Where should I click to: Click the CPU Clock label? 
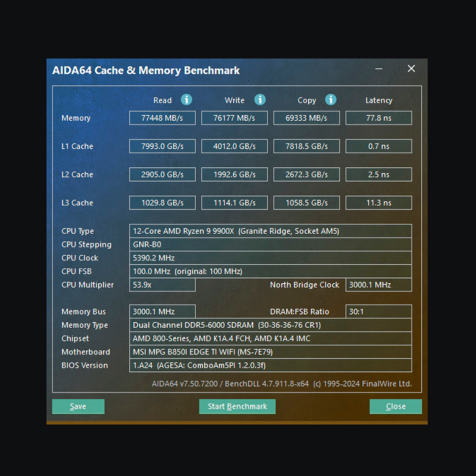coord(80,258)
